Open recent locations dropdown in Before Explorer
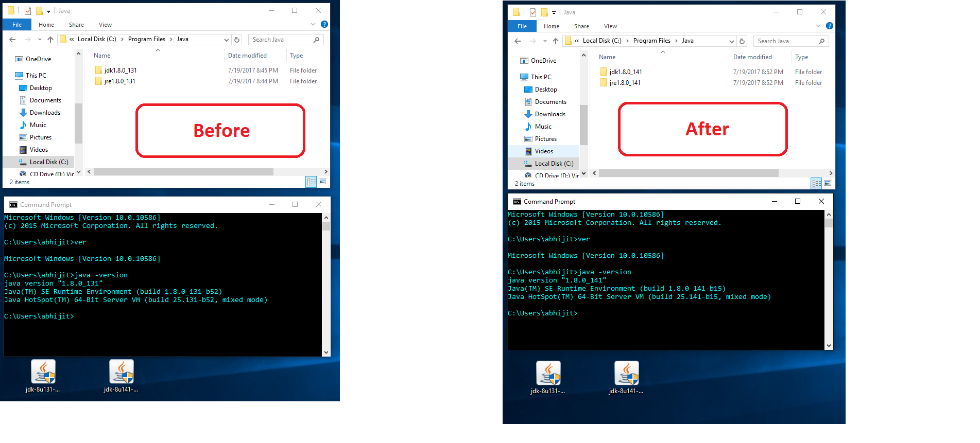Screen dimensions: 980x443 click(40, 40)
